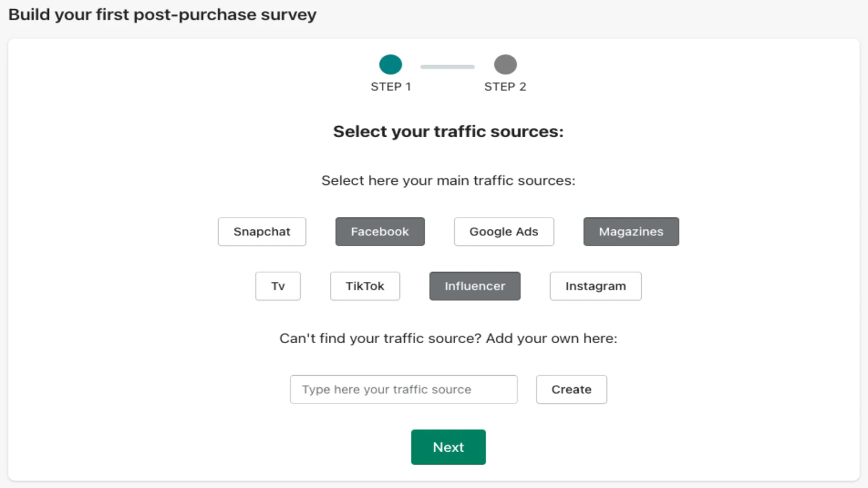Click the STEP 2 label
This screenshot has height=488, width=868.
[x=505, y=87]
